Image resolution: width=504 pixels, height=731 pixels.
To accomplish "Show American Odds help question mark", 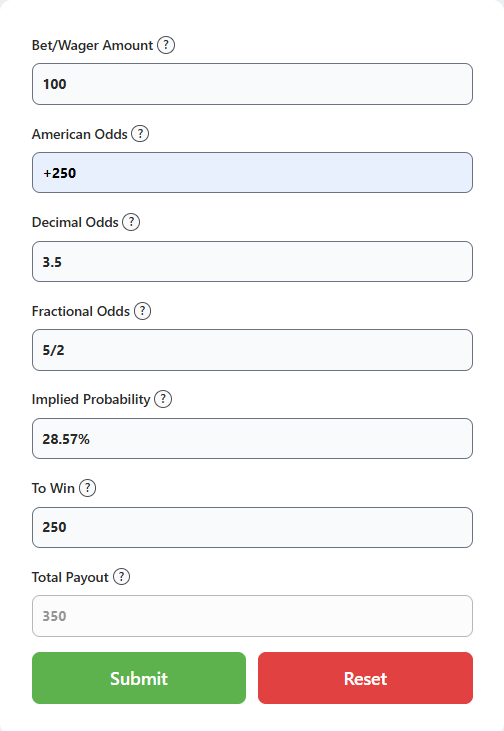I will pos(140,134).
